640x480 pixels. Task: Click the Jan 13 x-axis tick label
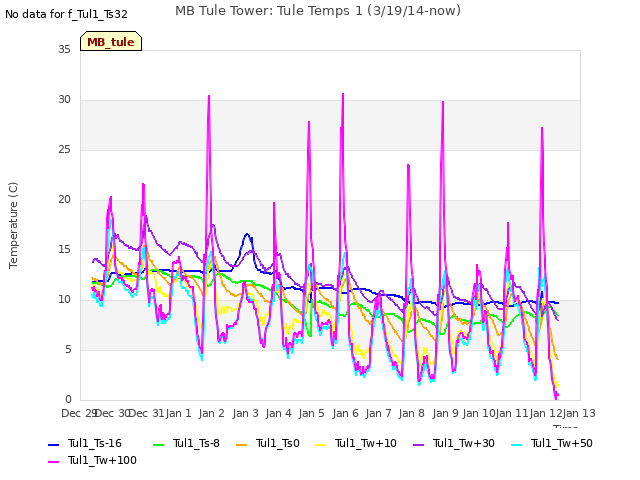[x=579, y=413]
